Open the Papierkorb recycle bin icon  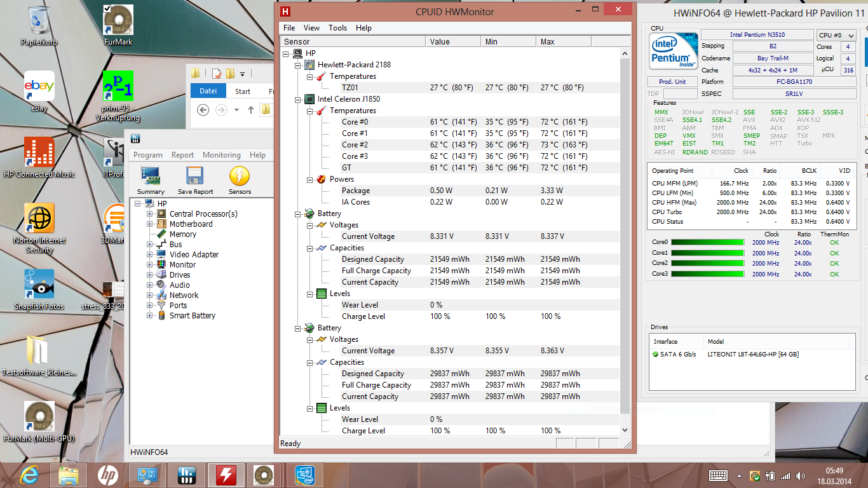pyautogui.click(x=39, y=25)
